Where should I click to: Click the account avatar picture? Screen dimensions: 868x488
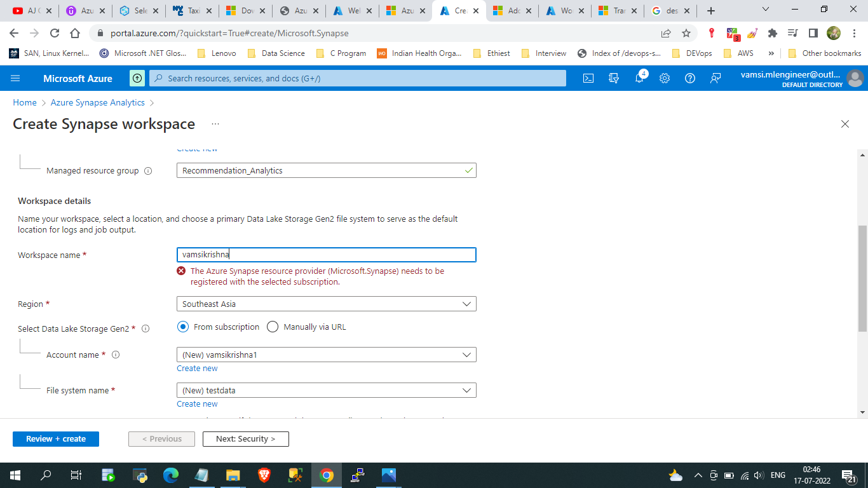pos(855,78)
